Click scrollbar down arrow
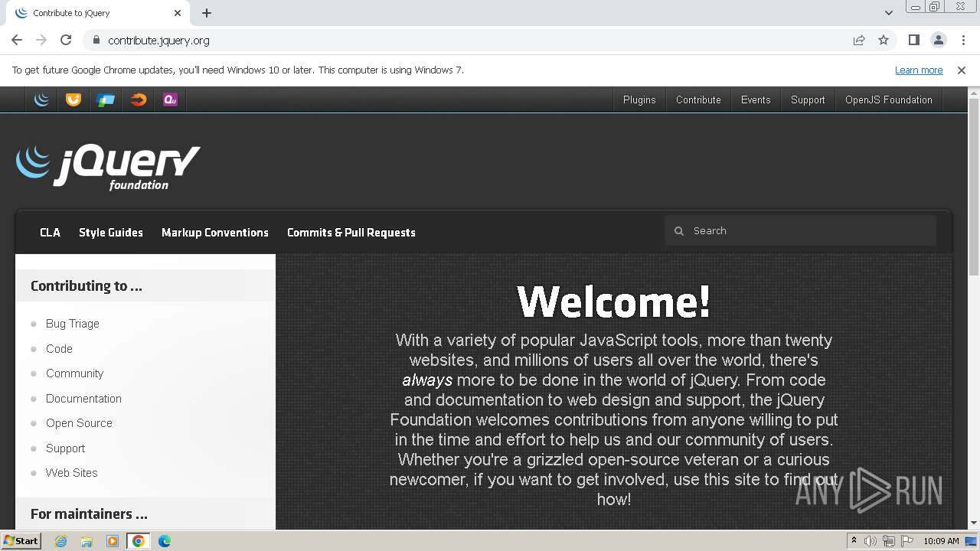This screenshot has height=551, width=980. [x=974, y=523]
